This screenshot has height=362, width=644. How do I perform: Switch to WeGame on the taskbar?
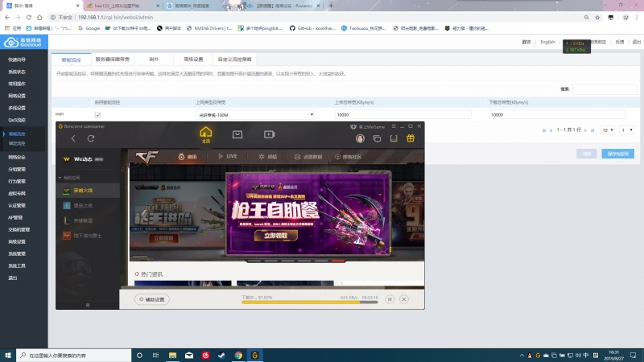[x=254, y=355]
